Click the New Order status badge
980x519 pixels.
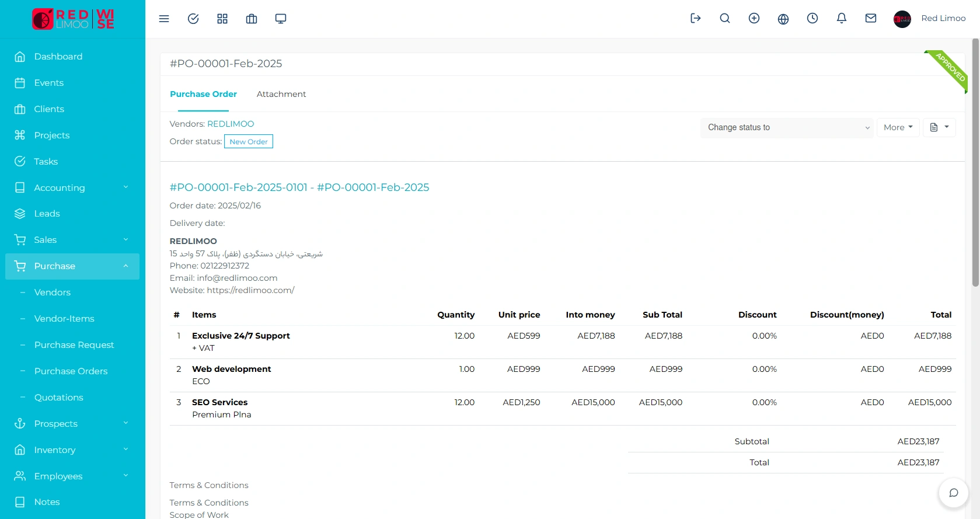point(249,141)
